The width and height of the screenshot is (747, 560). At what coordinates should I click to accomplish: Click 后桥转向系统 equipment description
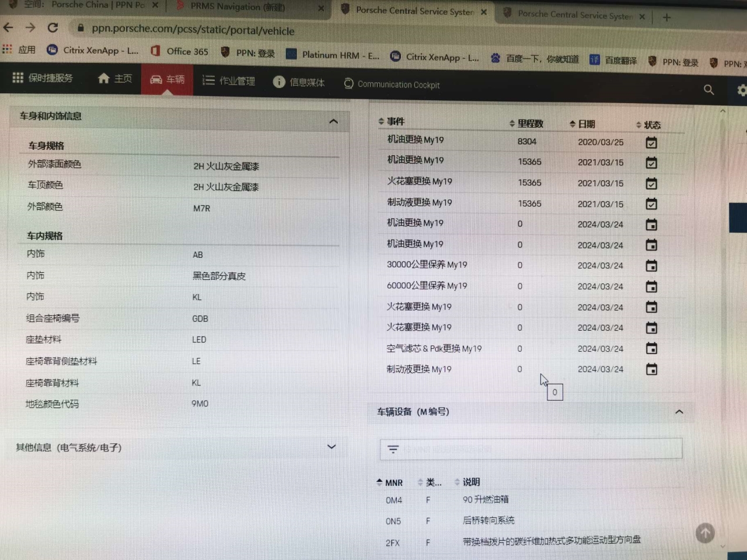pyautogui.click(x=488, y=520)
